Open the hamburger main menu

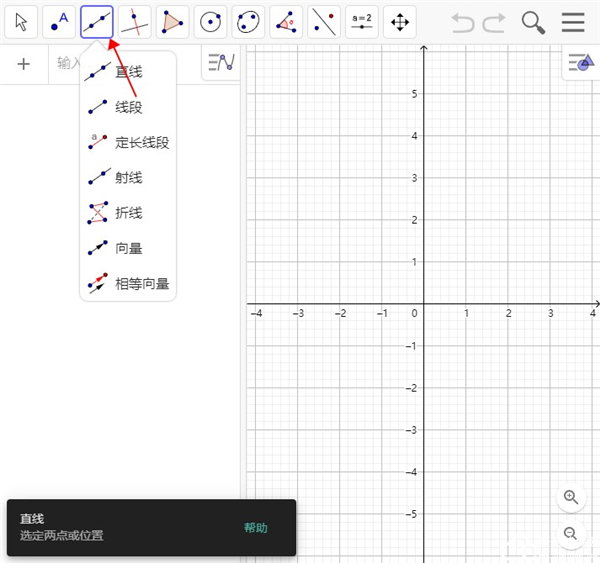[x=573, y=22]
